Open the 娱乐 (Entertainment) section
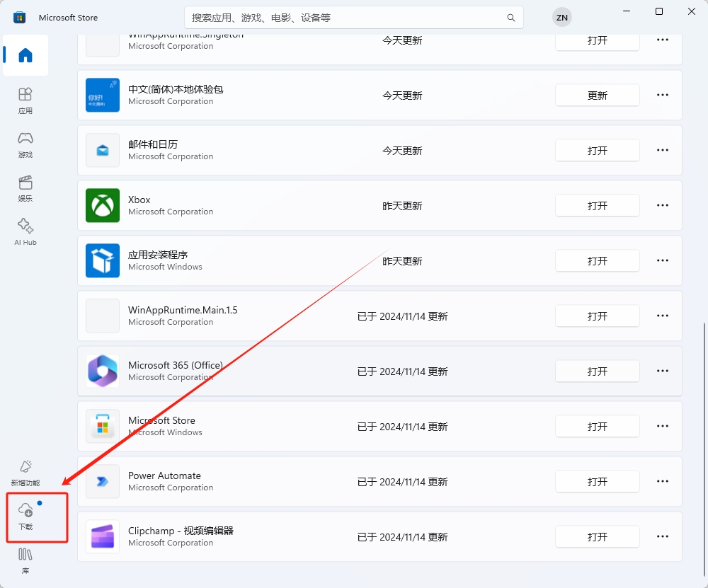 pos(25,188)
